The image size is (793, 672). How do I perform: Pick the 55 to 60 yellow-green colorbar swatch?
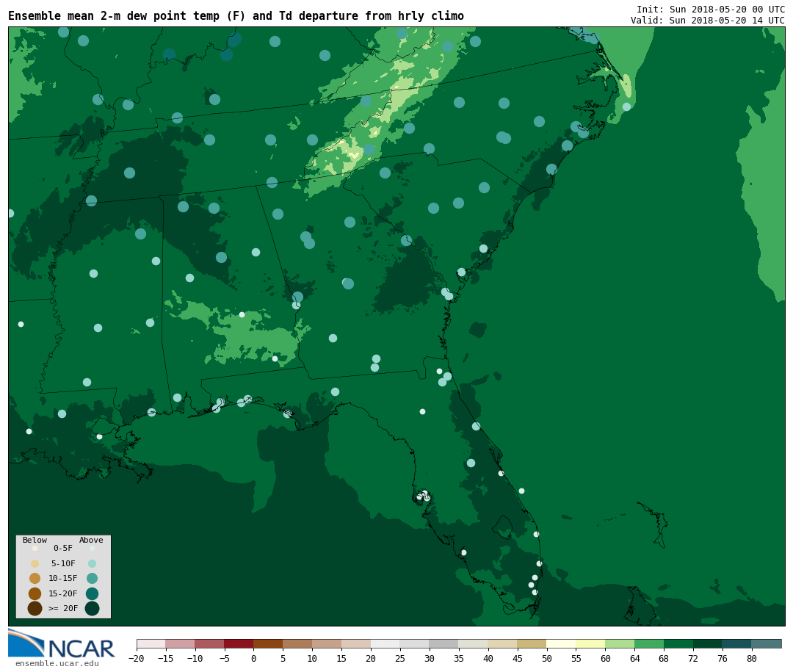coord(590,643)
